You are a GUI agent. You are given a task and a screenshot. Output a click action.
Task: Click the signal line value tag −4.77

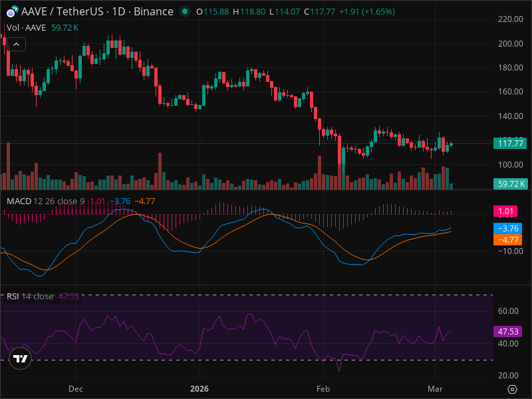(x=507, y=240)
